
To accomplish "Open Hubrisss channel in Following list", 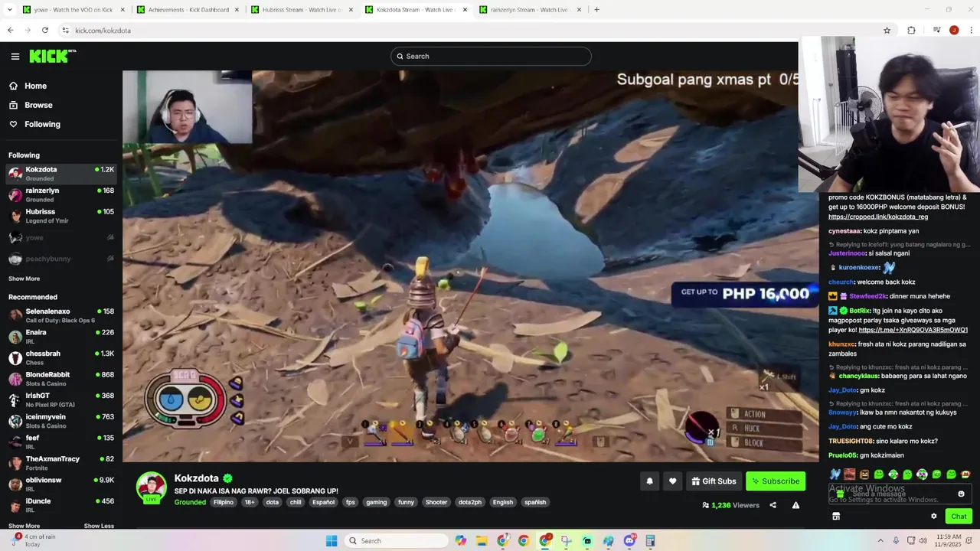I will (x=61, y=216).
